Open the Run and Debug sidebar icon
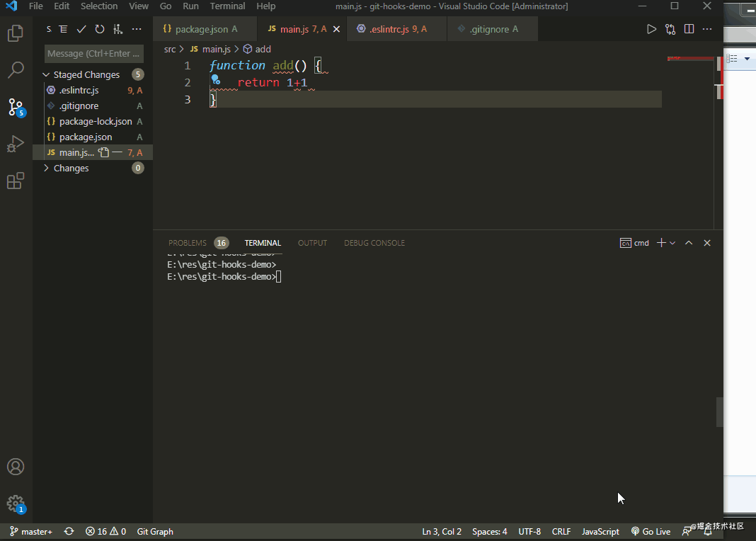756x541 pixels. point(16,145)
